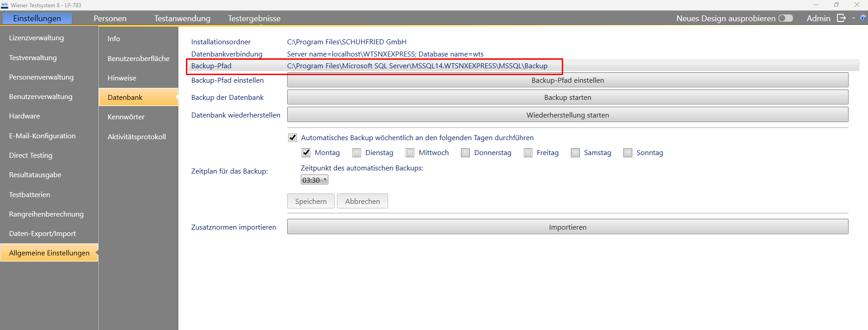Viewport: 868px width, 330px height.
Task: Click the Importieren button for Zusatznormen
Action: (x=567, y=227)
